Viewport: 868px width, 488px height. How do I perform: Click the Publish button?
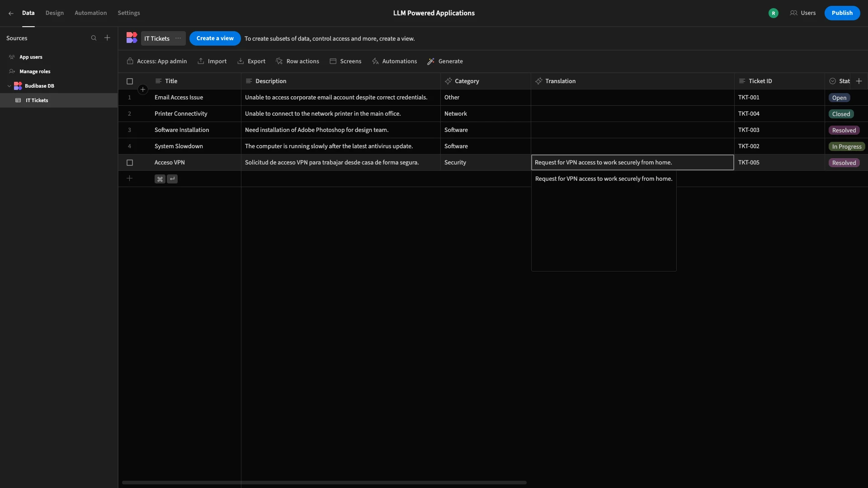point(842,13)
